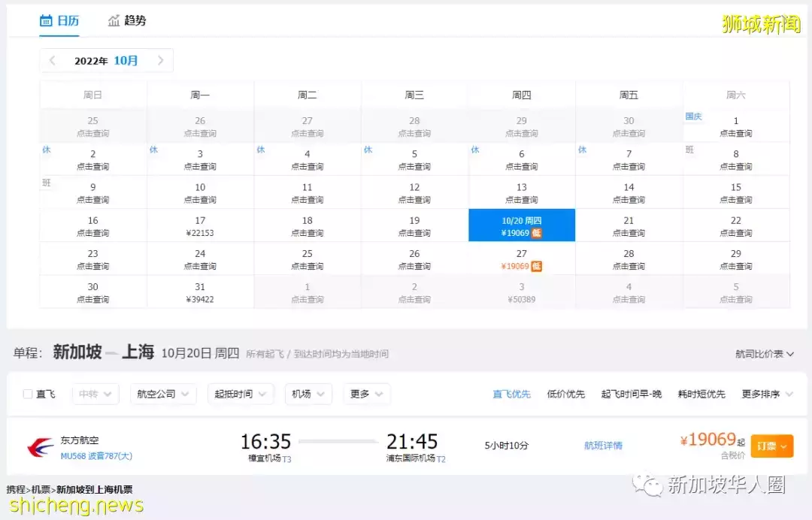
Task: Enable 耗时短优先 shortest-duration sorting
Action: click(x=701, y=393)
